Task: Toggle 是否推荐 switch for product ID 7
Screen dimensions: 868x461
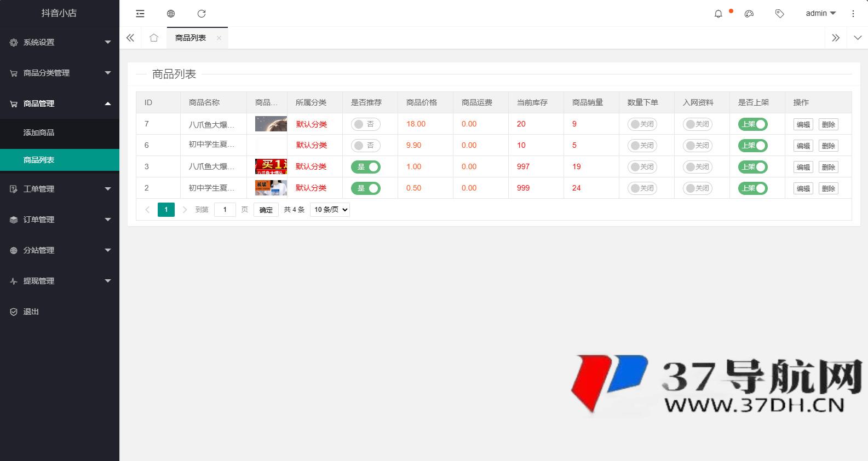Action: point(366,124)
